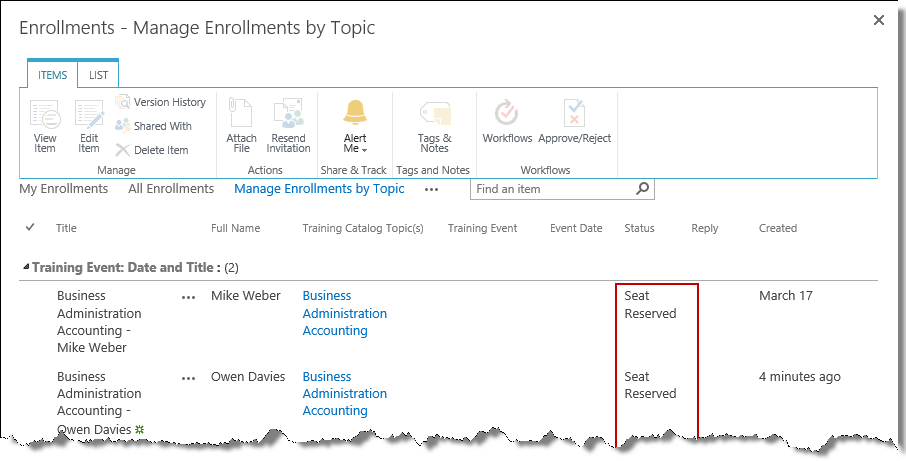Switch to the LIST ribbon tab
This screenshot has height=461, width=906.
tap(98, 75)
